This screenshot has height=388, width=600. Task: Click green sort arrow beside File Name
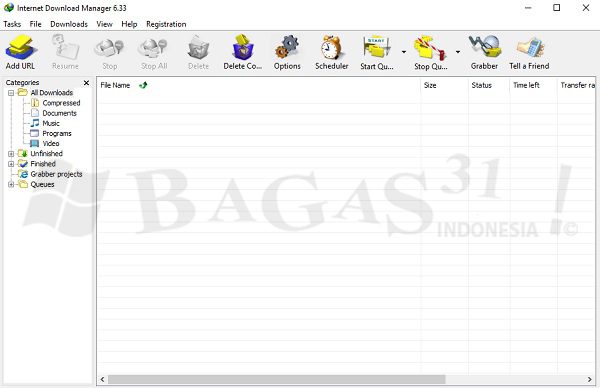click(x=143, y=85)
